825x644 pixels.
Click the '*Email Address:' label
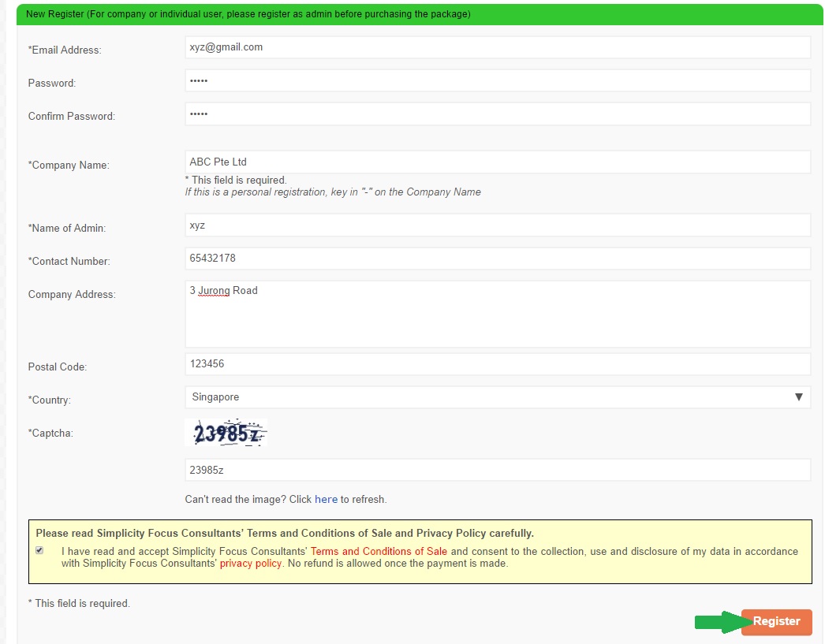[x=65, y=50]
